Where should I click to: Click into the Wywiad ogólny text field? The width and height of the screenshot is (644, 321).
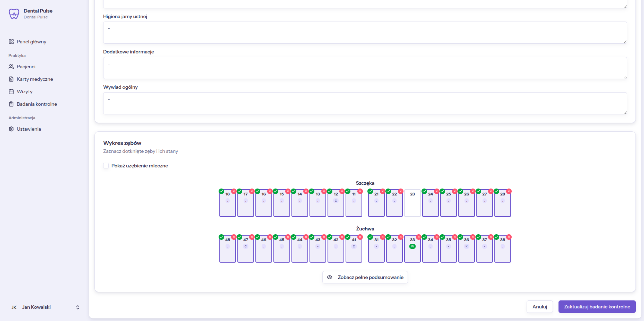(365, 103)
